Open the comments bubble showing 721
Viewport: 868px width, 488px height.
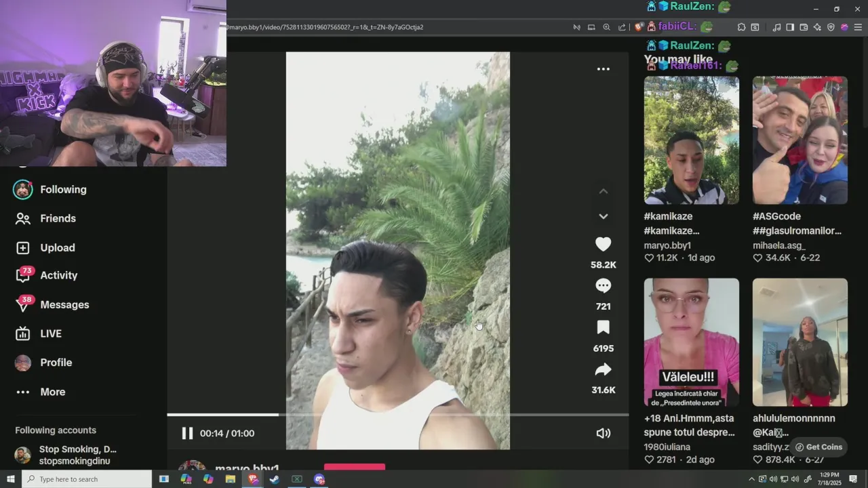[603, 285]
